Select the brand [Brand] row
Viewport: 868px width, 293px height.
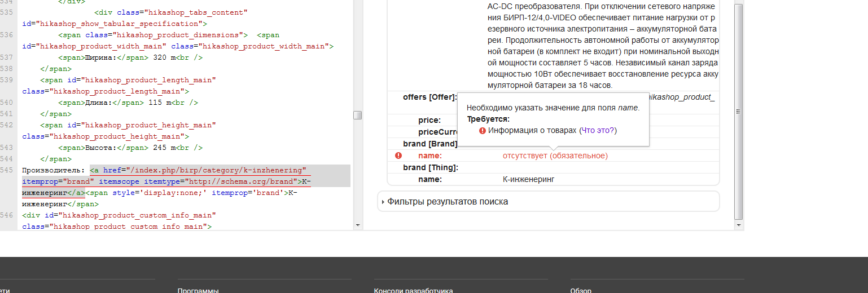(429, 144)
